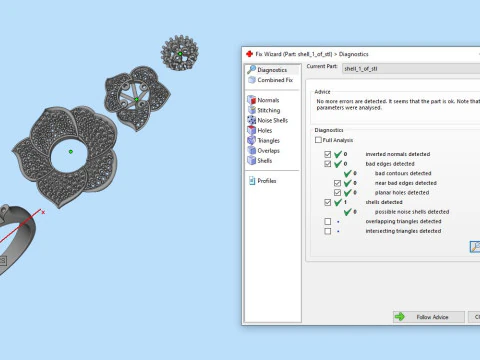Image resolution: width=480 pixels, height=360 pixels.
Task: Click the Follow Advice button
Action: (429, 317)
